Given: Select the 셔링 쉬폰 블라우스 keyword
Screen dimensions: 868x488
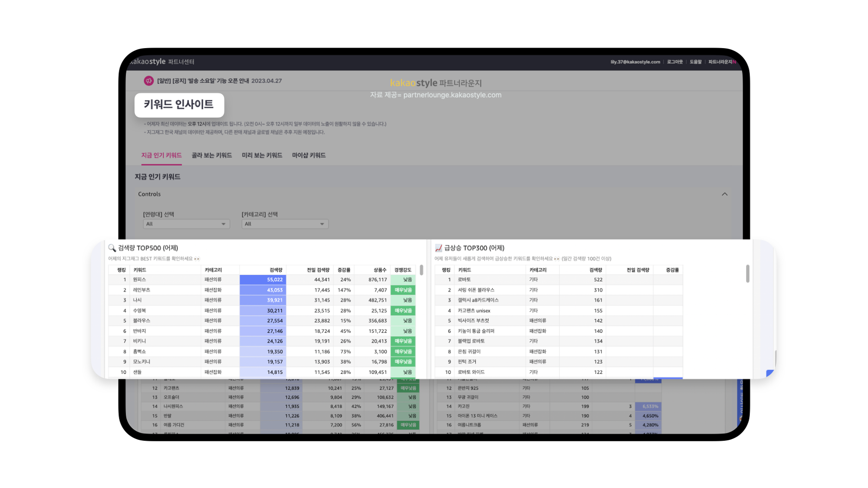Looking at the screenshot, I should click(476, 290).
